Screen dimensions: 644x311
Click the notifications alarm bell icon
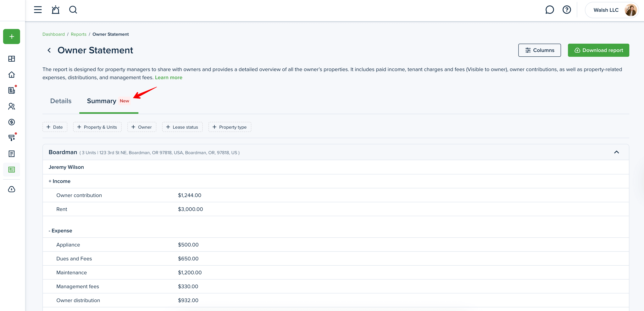point(55,10)
